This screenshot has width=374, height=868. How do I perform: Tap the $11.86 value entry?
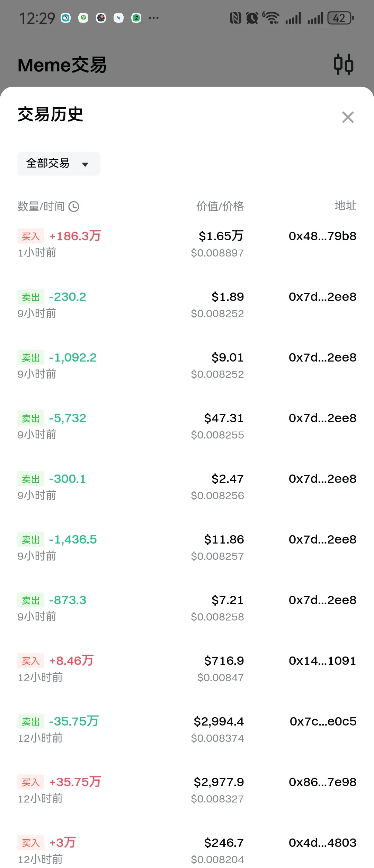[x=224, y=539]
